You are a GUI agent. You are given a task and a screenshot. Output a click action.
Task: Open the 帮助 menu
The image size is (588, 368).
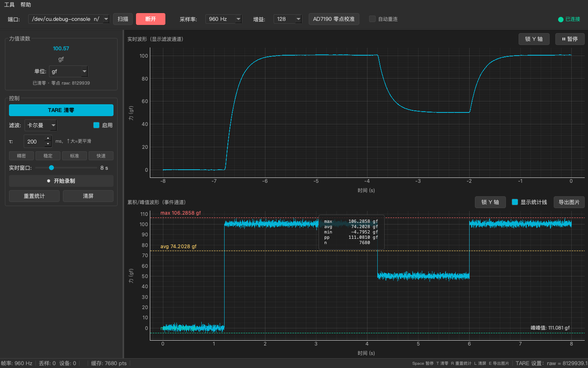[26, 4]
